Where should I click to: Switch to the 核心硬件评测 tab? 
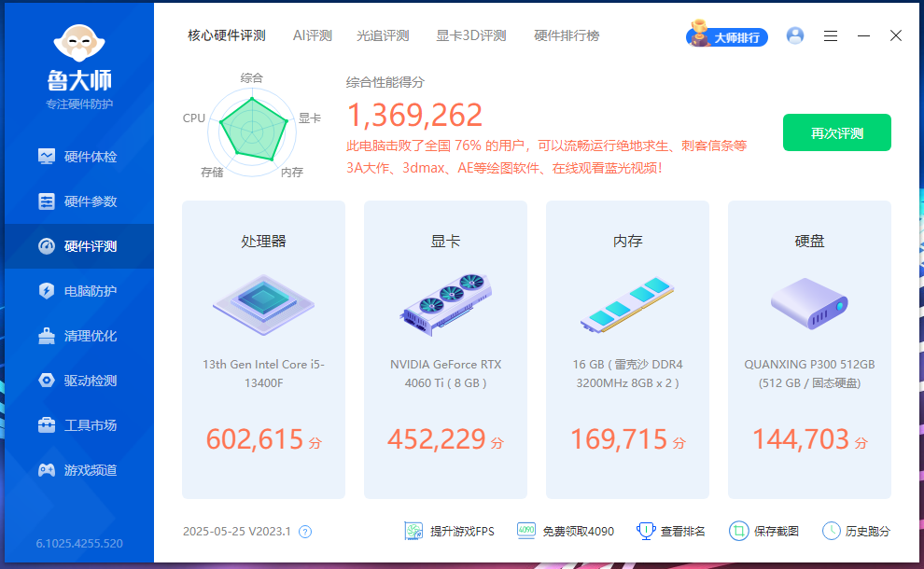point(227,36)
